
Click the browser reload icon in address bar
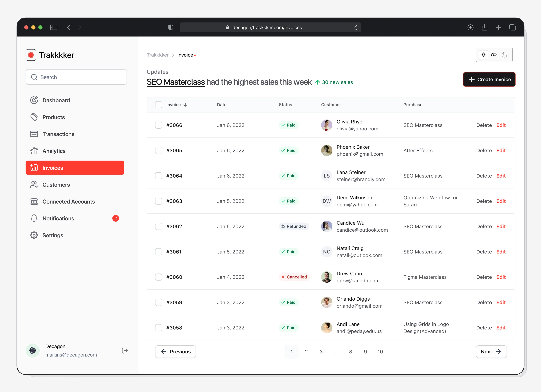tap(356, 27)
